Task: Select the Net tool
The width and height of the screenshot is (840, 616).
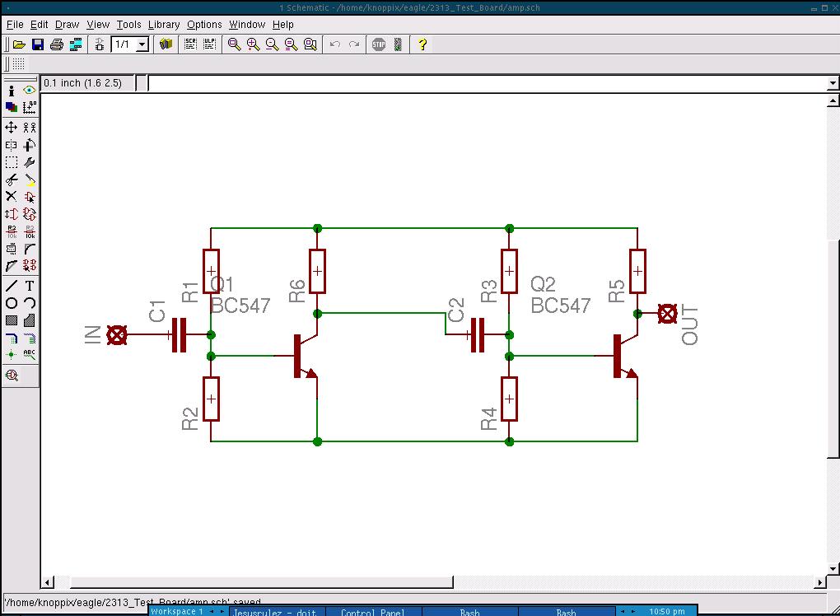Action: click(30, 338)
